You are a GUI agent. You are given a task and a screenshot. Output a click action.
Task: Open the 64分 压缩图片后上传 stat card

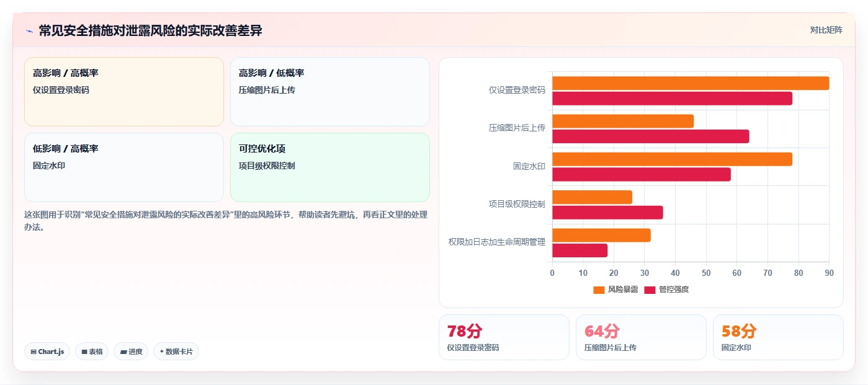click(x=641, y=337)
